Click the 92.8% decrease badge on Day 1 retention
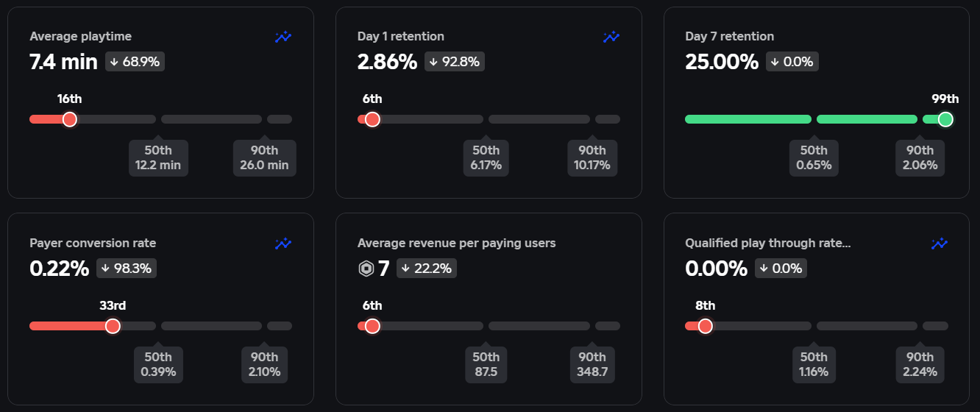Screen dimensions: 980x412 [x=454, y=62]
